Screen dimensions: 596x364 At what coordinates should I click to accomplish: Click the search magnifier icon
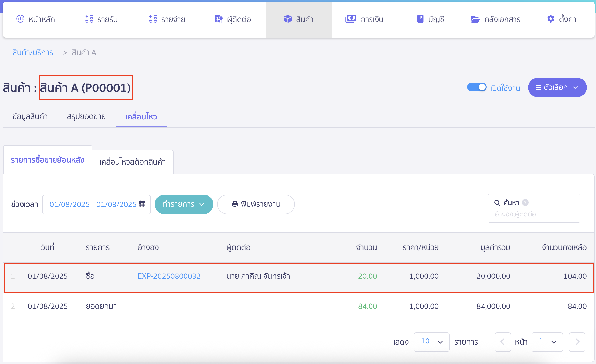[497, 203]
